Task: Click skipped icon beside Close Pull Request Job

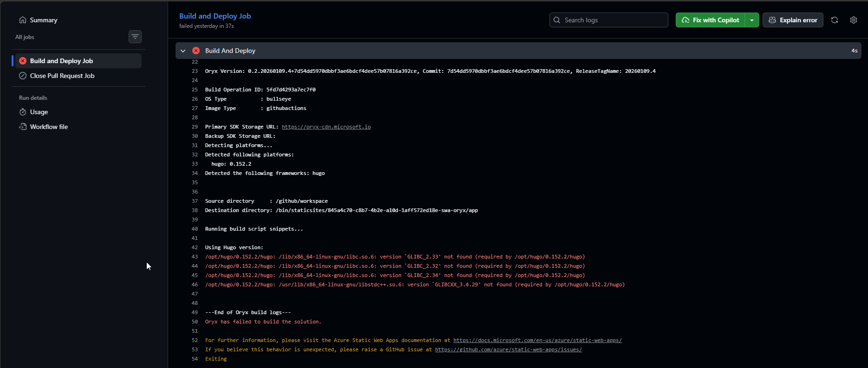Action: [23, 76]
